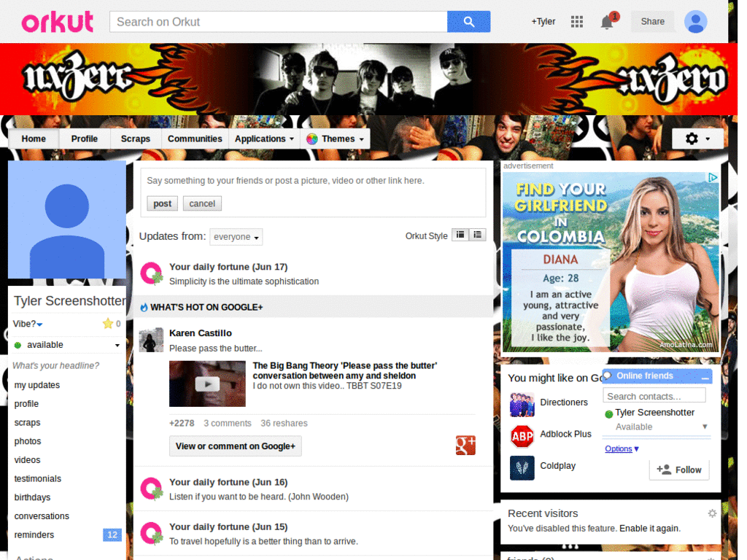Click the post button
This screenshot has width=747, height=560.
pyautogui.click(x=162, y=204)
